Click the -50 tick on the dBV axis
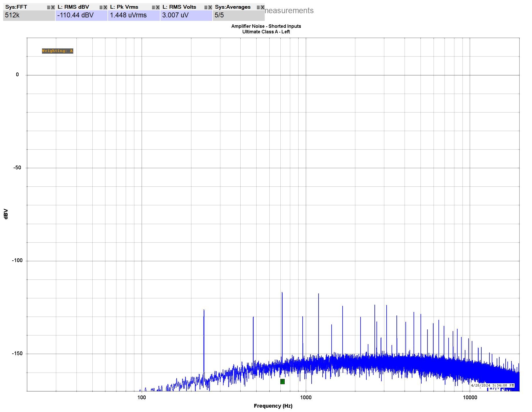532x412 pixels. [17, 168]
